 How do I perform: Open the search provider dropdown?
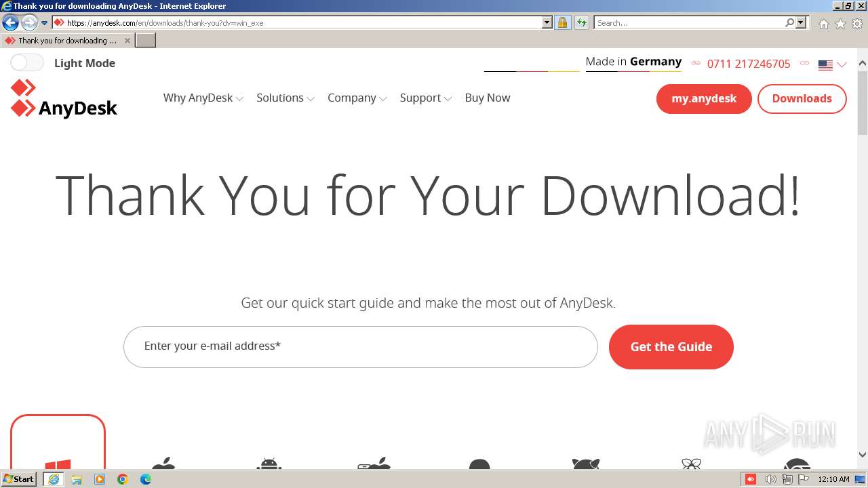801,22
